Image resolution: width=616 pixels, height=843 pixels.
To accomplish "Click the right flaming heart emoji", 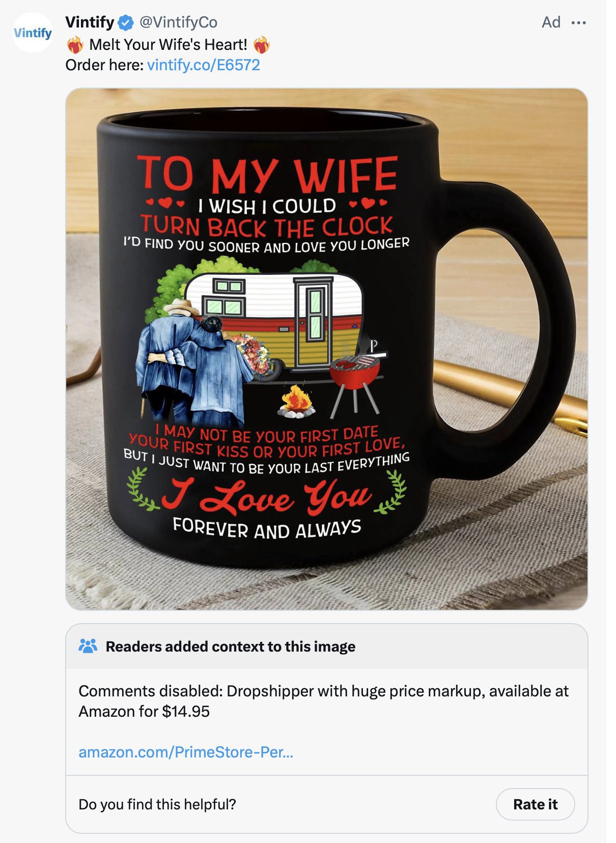I will tap(261, 45).
